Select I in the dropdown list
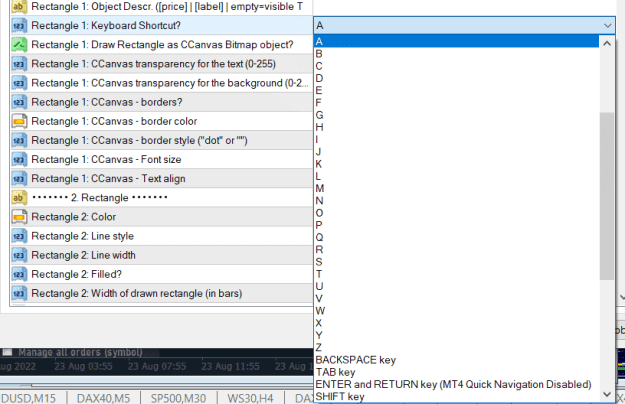 coord(456,139)
